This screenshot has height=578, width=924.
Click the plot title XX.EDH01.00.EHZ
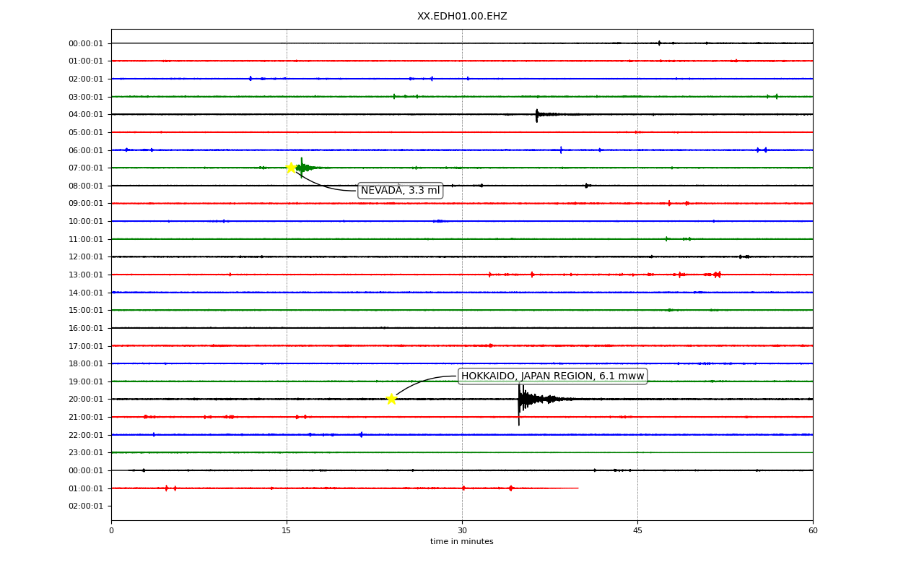(x=462, y=17)
